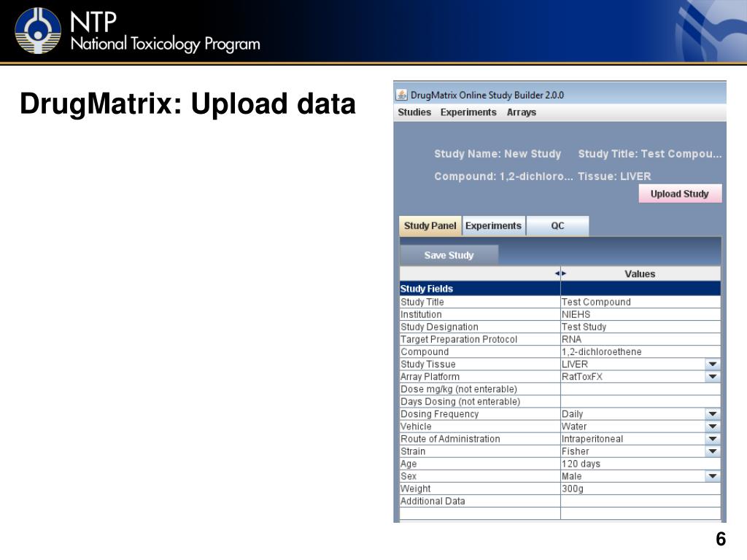Select the Strain field label
Screen dimensions: 747x560
coord(413,451)
